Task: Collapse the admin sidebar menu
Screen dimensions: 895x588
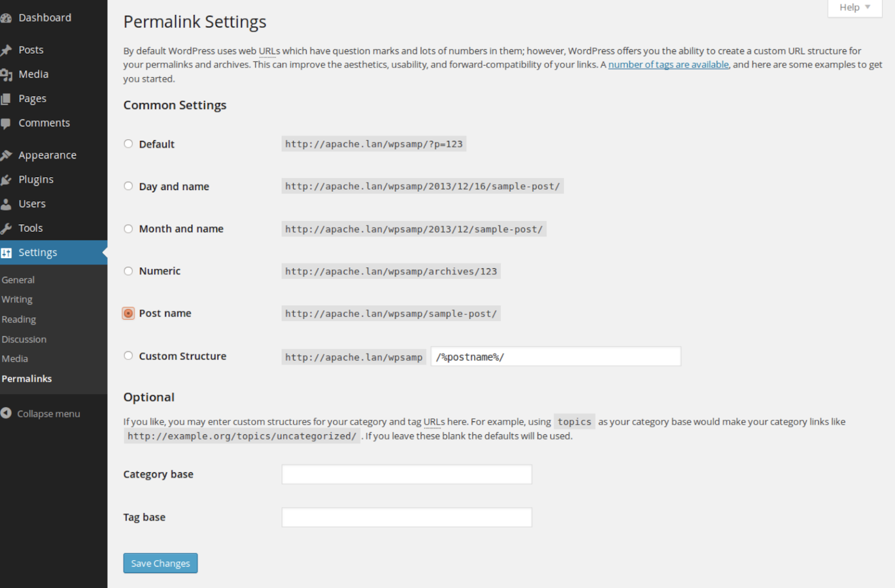Action: [40, 414]
